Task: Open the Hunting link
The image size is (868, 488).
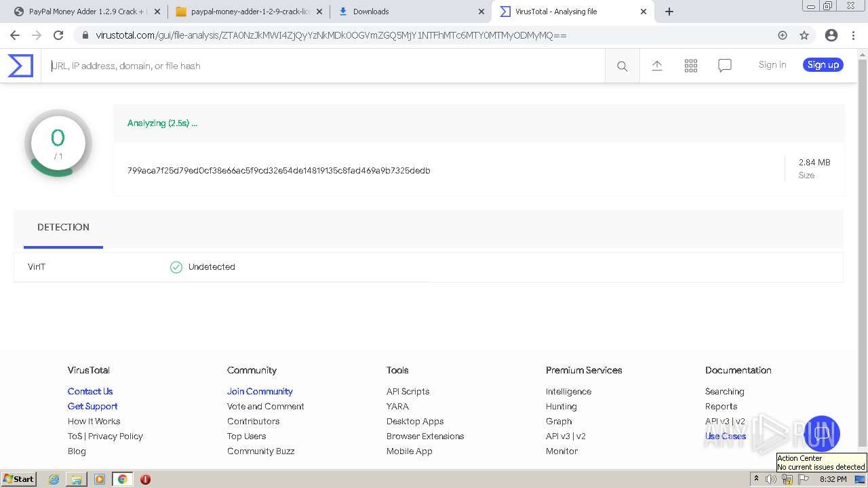Action: coord(561,407)
